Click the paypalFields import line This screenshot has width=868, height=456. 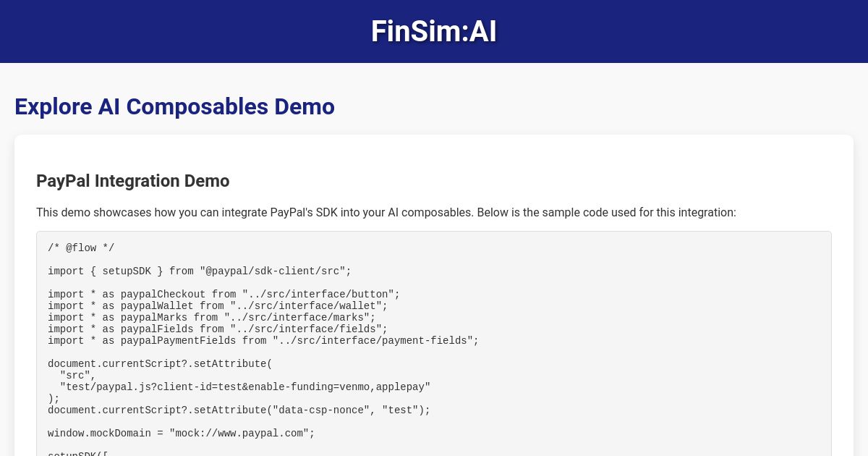[218, 329]
